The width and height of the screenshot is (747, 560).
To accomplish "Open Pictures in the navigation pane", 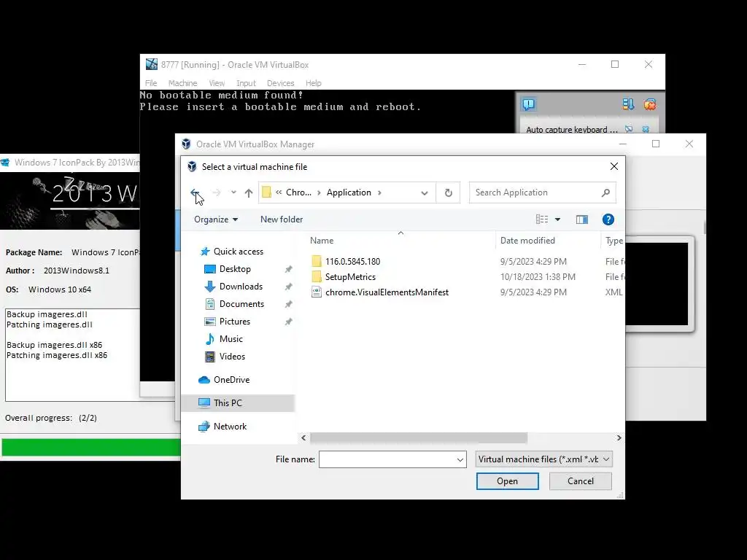I will [x=234, y=322].
